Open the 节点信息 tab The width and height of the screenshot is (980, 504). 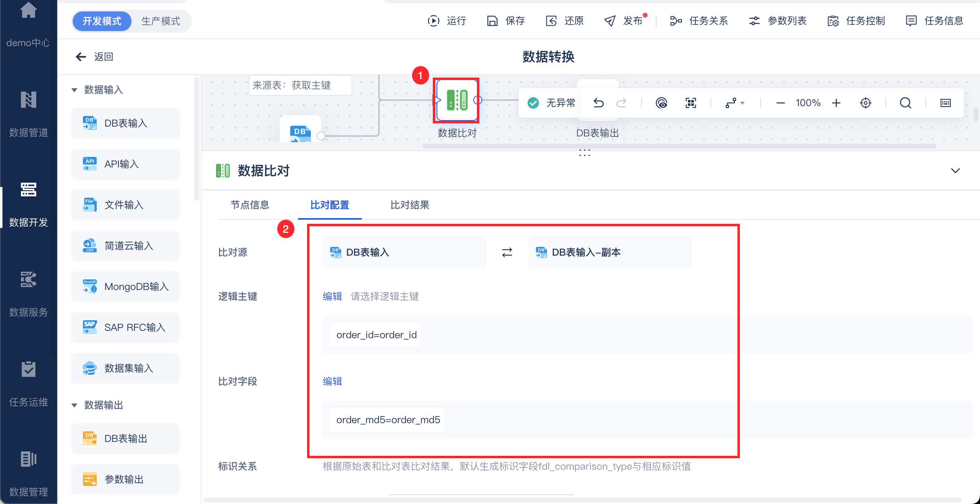point(250,205)
